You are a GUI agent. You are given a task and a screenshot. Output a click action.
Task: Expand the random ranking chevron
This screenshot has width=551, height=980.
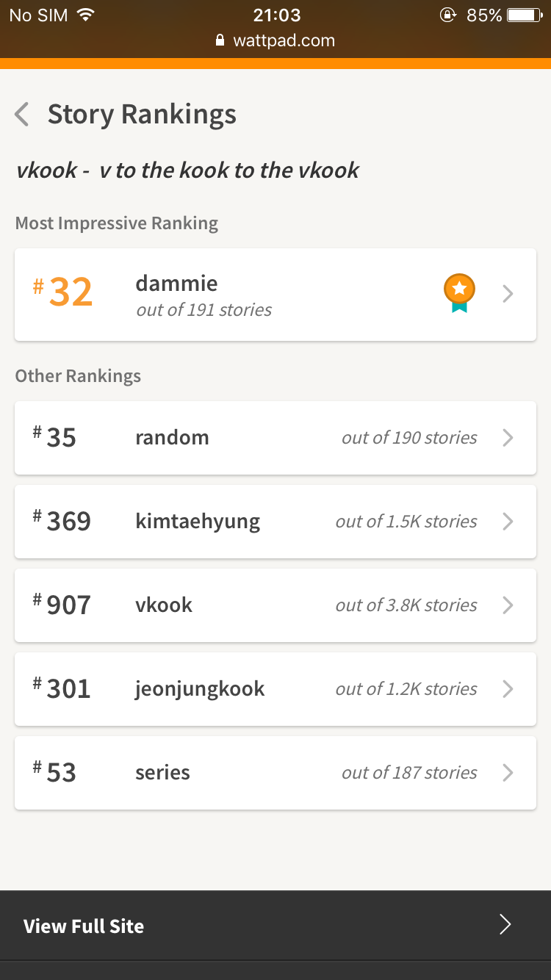click(508, 438)
